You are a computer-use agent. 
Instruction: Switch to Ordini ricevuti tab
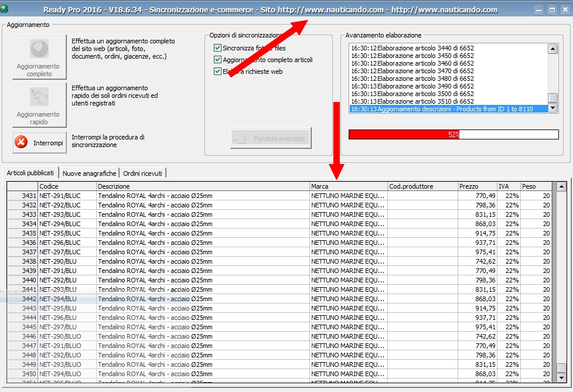click(142, 173)
